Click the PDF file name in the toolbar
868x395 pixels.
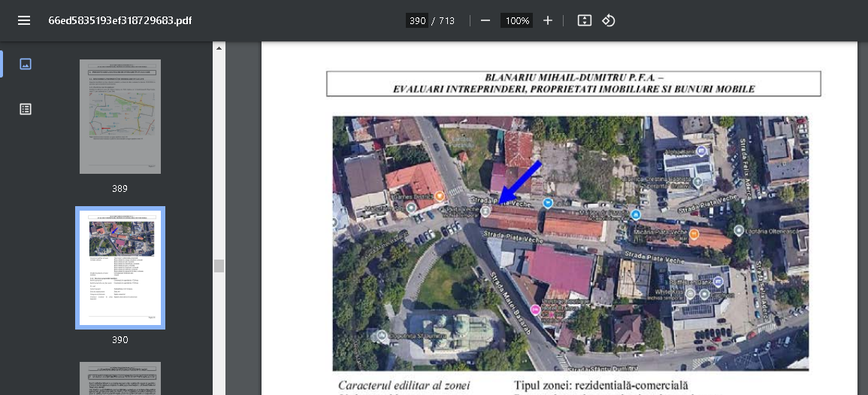[120, 20]
